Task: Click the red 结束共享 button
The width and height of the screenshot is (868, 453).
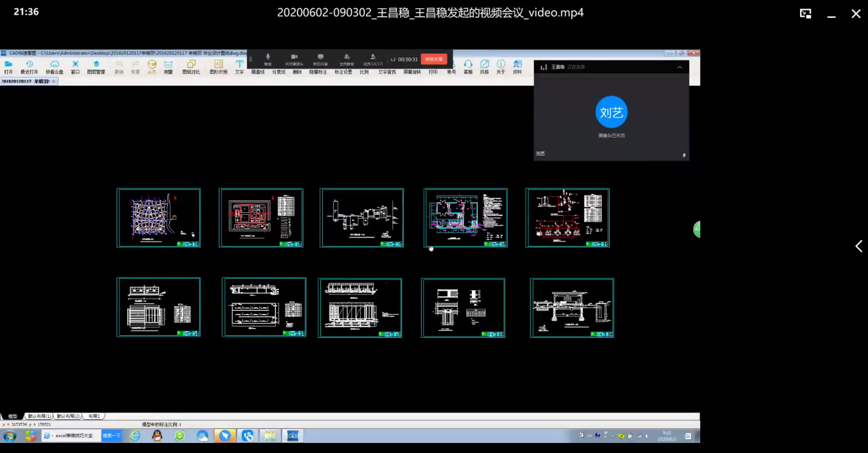Action: pos(434,59)
